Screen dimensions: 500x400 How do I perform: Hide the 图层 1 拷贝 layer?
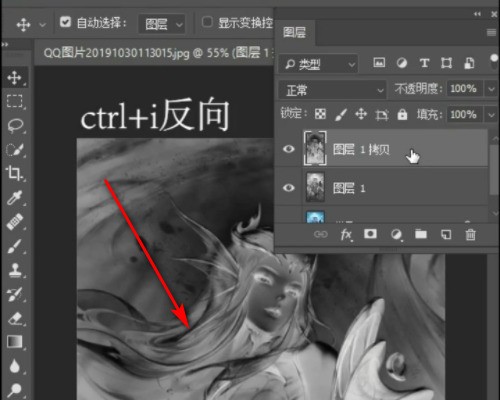tap(289, 149)
